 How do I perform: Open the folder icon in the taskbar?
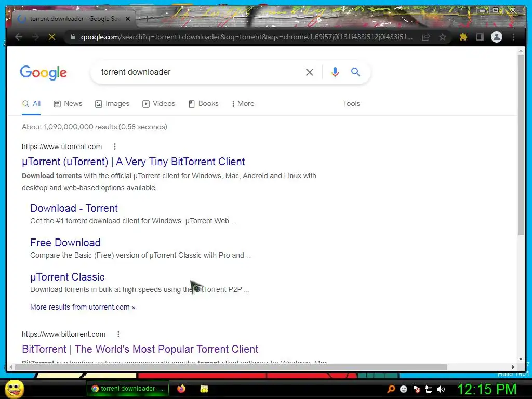tap(204, 389)
